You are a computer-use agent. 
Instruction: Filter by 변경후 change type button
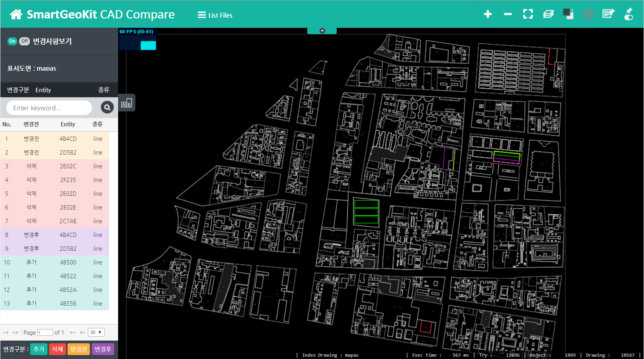point(103,349)
